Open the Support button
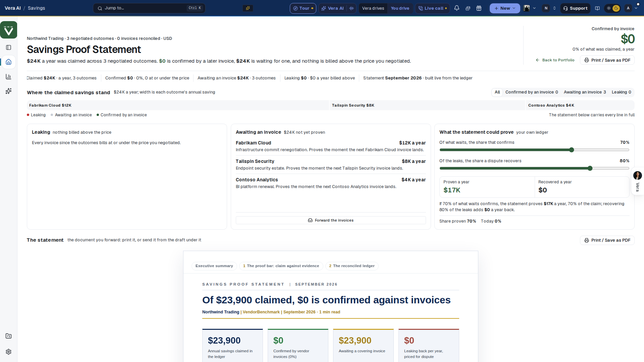 (x=575, y=8)
